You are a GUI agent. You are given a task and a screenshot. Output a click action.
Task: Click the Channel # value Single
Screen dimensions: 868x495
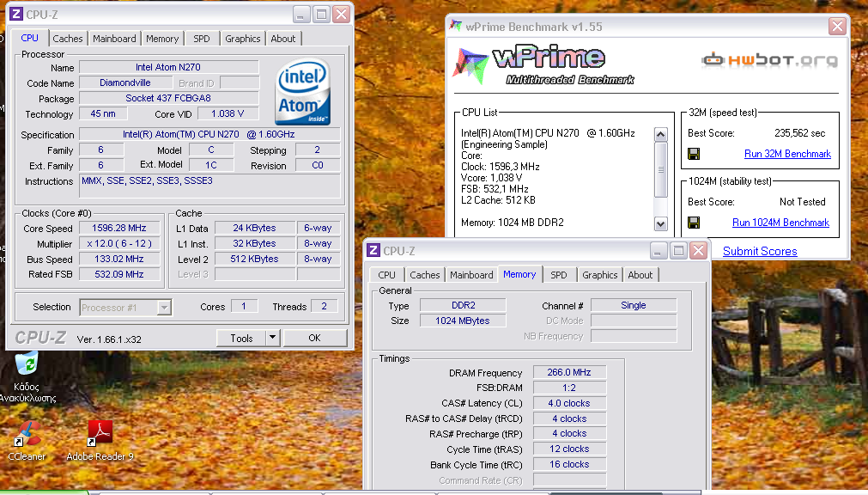[634, 305]
